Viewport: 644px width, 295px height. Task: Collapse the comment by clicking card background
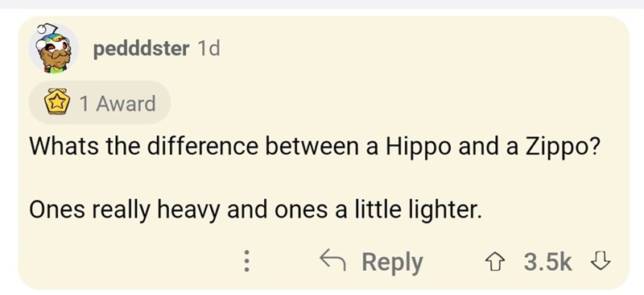[411, 82]
